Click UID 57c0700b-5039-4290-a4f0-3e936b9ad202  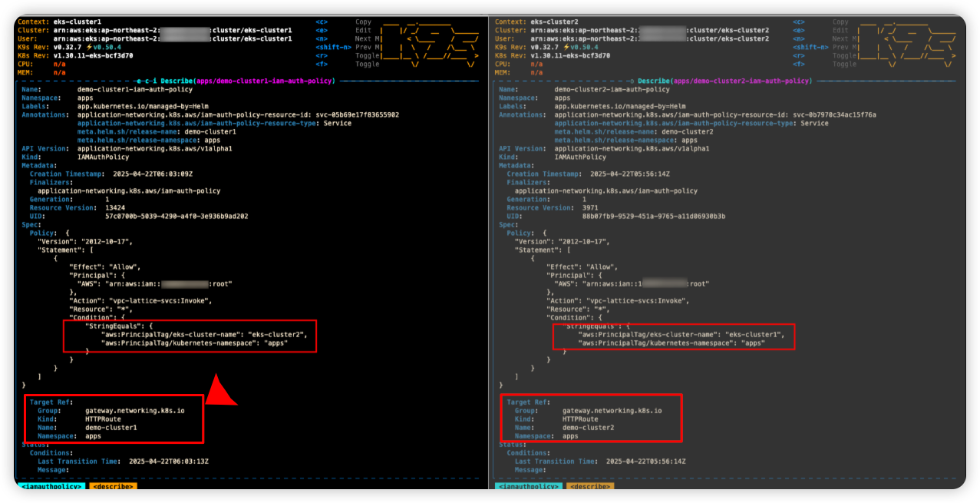click(x=177, y=216)
